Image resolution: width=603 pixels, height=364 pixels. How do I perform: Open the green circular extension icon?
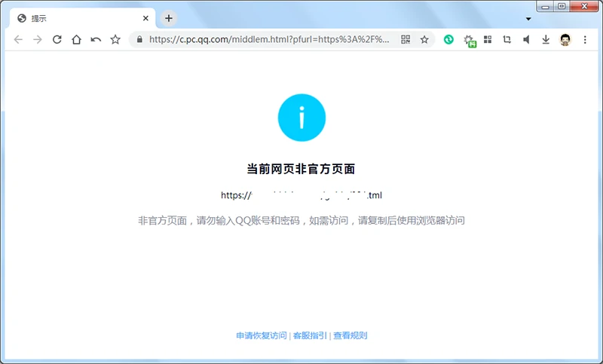pos(448,40)
